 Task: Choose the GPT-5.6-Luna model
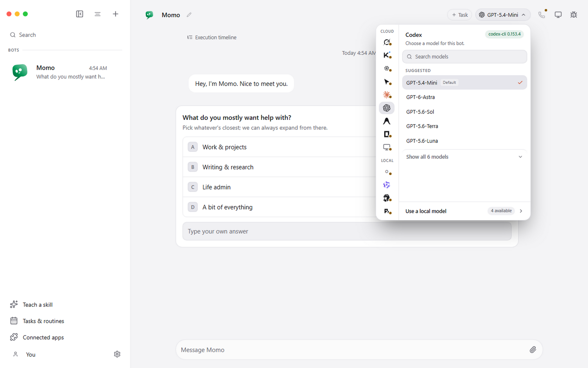(464, 141)
